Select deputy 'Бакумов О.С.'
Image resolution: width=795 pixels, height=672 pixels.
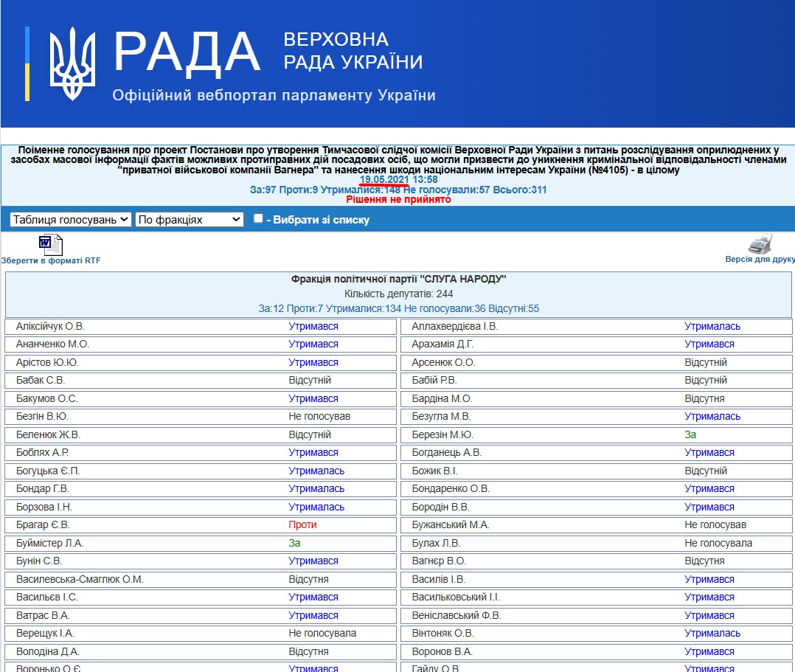point(46,398)
